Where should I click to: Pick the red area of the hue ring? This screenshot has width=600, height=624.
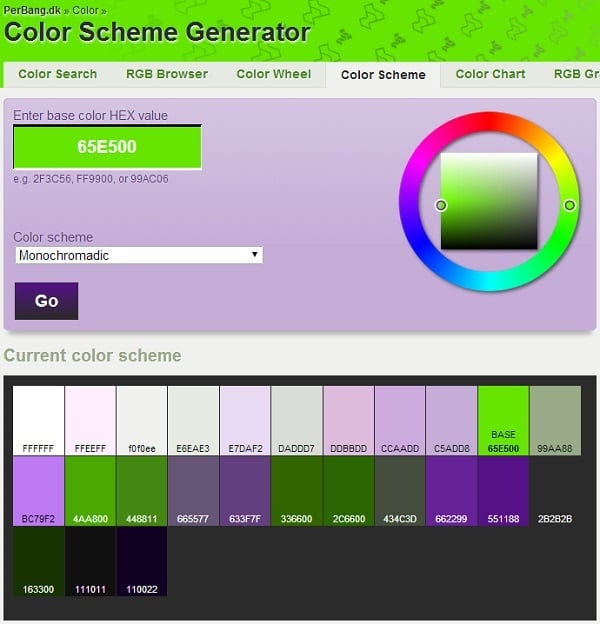coord(489,121)
